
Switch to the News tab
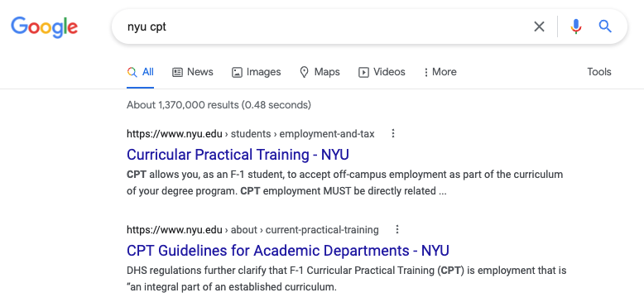click(x=193, y=72)
